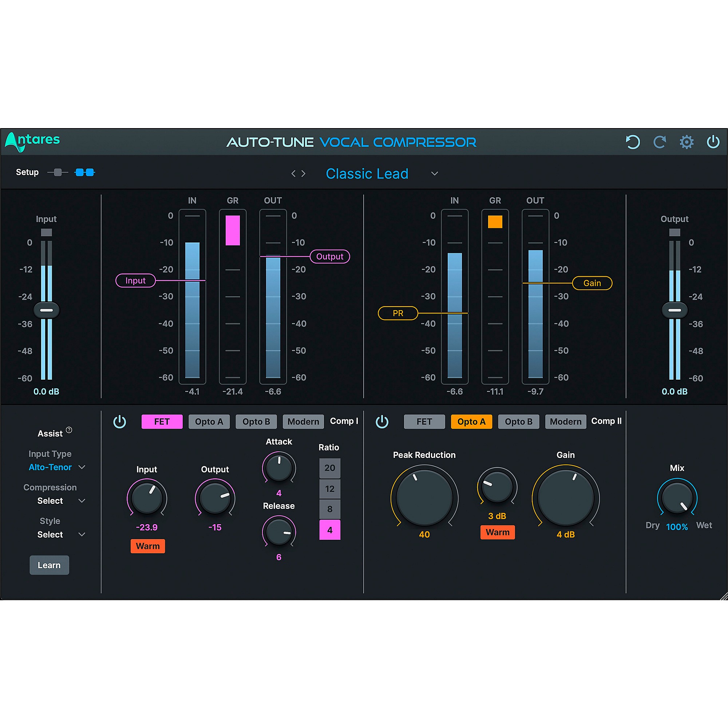This screenshot has height=728, width=728.
Task: Toggle Warm under the 3 dB knob
Action: tap(497, 533)
